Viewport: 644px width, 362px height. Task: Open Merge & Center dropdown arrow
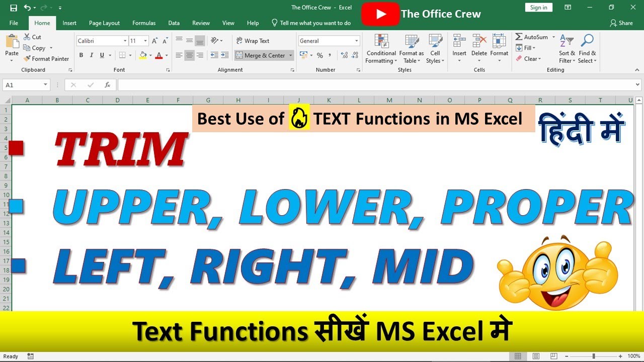pyautogui.click(x=291, y=55)
